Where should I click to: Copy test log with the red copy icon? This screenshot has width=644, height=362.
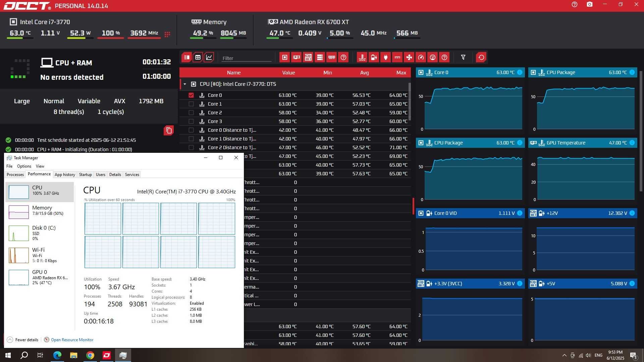169,130
